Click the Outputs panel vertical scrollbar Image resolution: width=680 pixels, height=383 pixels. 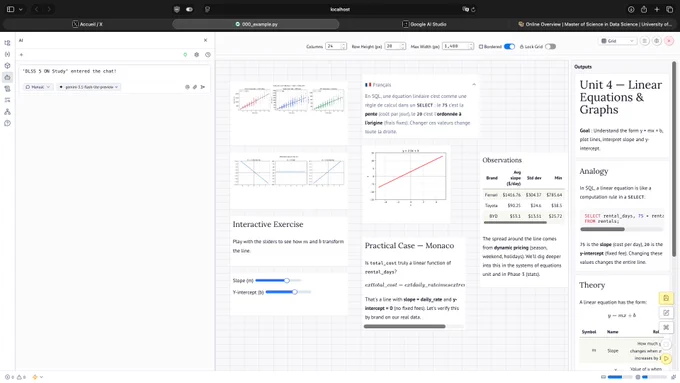click(674, 158)
